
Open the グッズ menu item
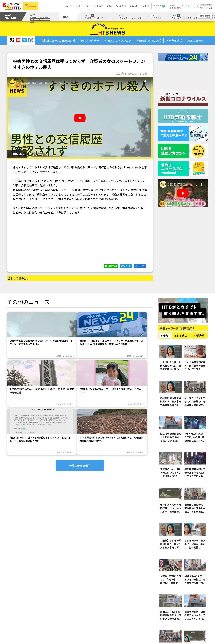78,6
